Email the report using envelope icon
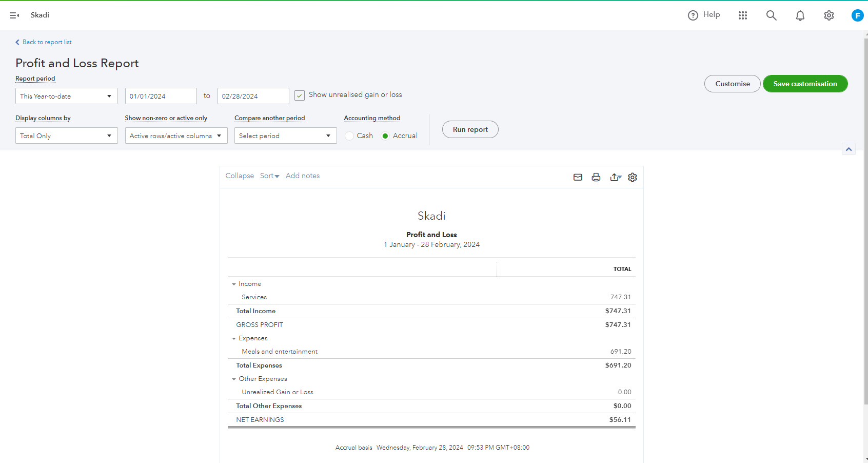 tap(578, 177)
